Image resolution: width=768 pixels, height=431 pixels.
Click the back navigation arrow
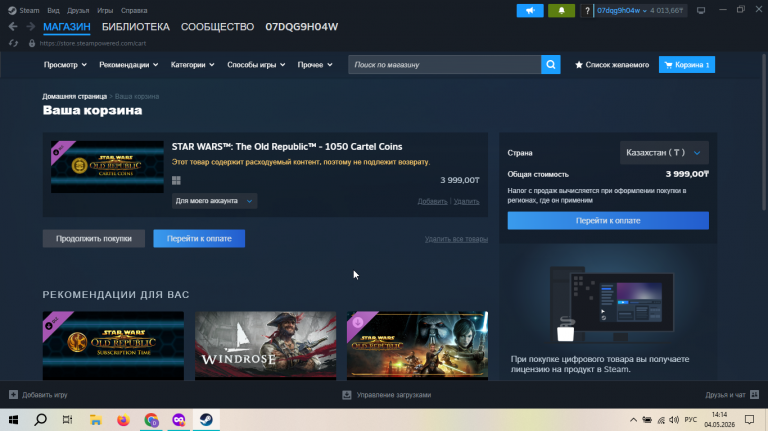tap(13, 26)
